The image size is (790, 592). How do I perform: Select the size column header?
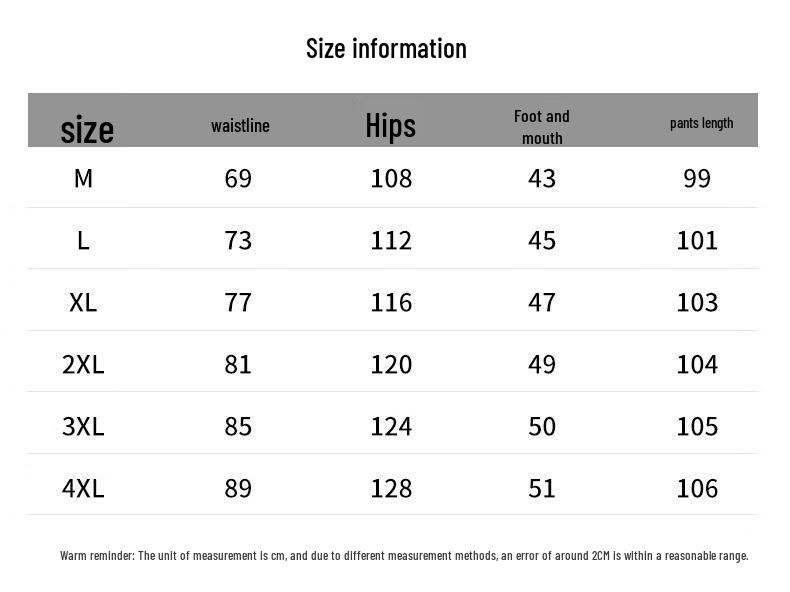click(87, 130)
